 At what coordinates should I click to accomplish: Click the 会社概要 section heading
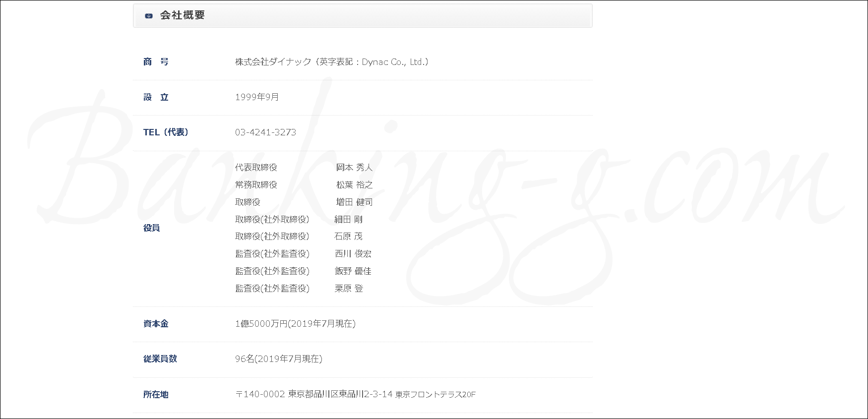click(183, 15)
